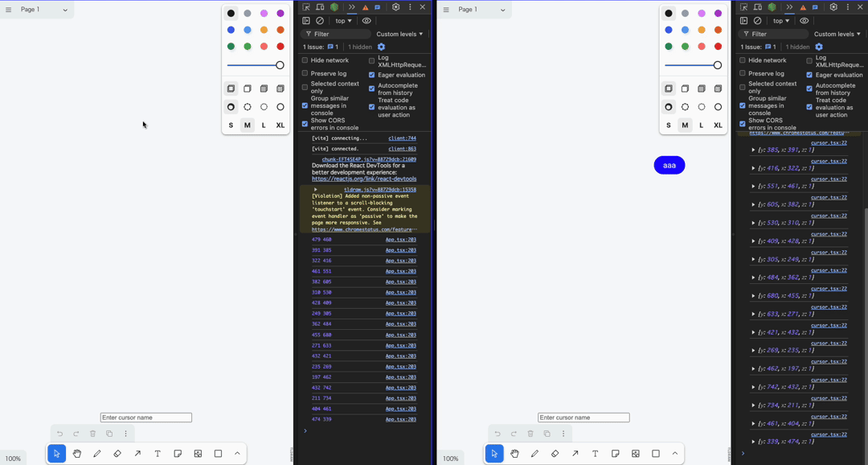
Task: Select the Eraser tool in left canvas toolbar
Action: (x=117, y=454)
